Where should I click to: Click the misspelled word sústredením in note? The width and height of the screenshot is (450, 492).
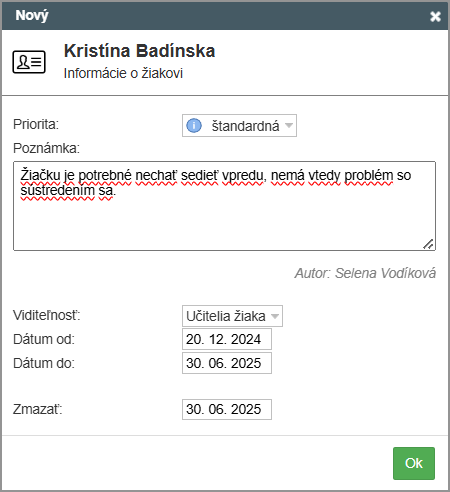(x=58, y=191)
